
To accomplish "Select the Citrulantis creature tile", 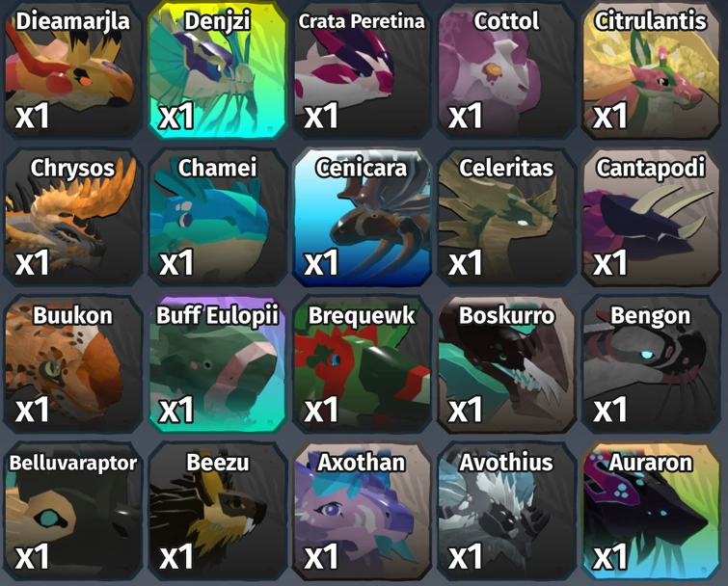I will 651,69.
